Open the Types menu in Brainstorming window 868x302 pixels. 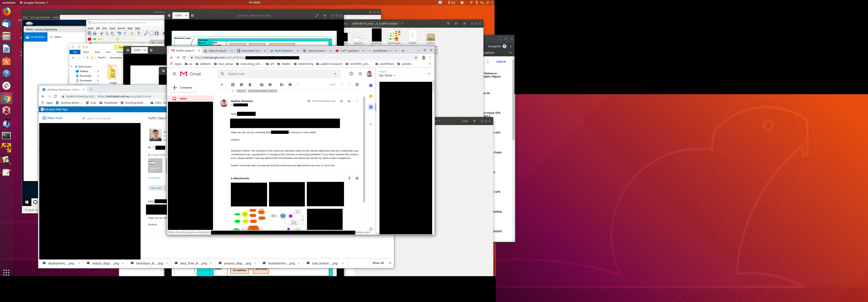click(112, 28)
